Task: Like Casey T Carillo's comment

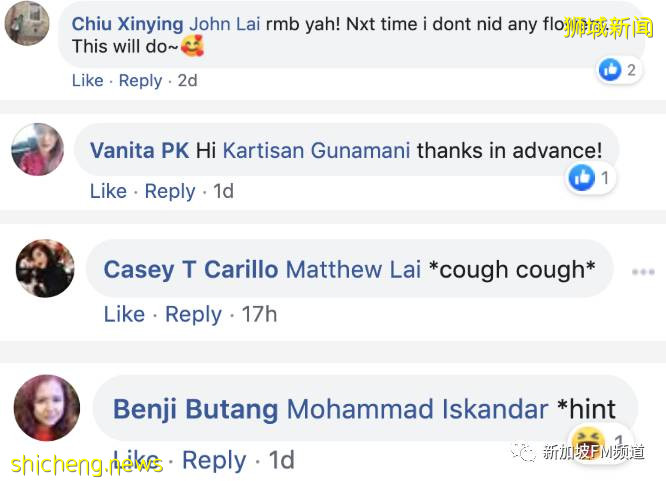Action: [x=124, y=314]
